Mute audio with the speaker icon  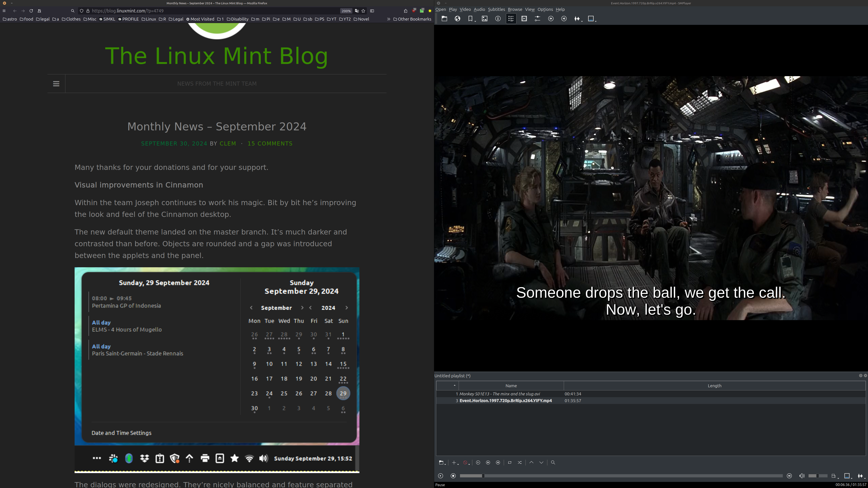tap(802, 476)
